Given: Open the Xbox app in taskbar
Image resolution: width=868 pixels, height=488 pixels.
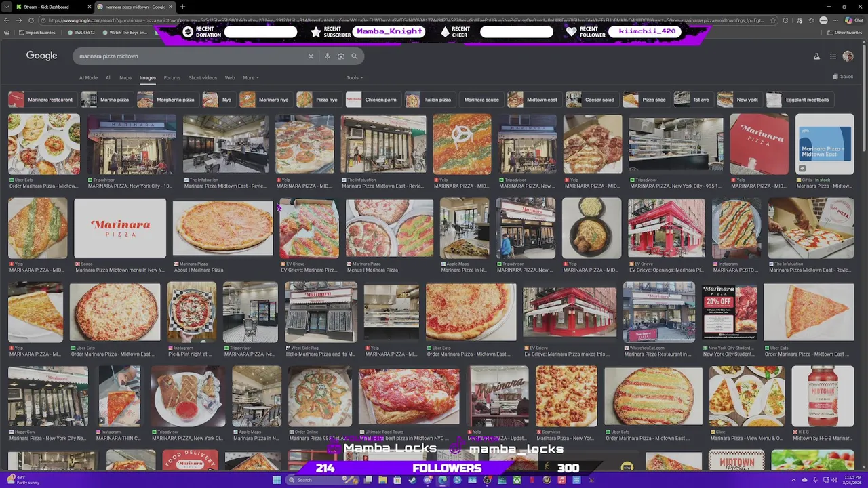Looking at the screenshot, I should 517,480.
